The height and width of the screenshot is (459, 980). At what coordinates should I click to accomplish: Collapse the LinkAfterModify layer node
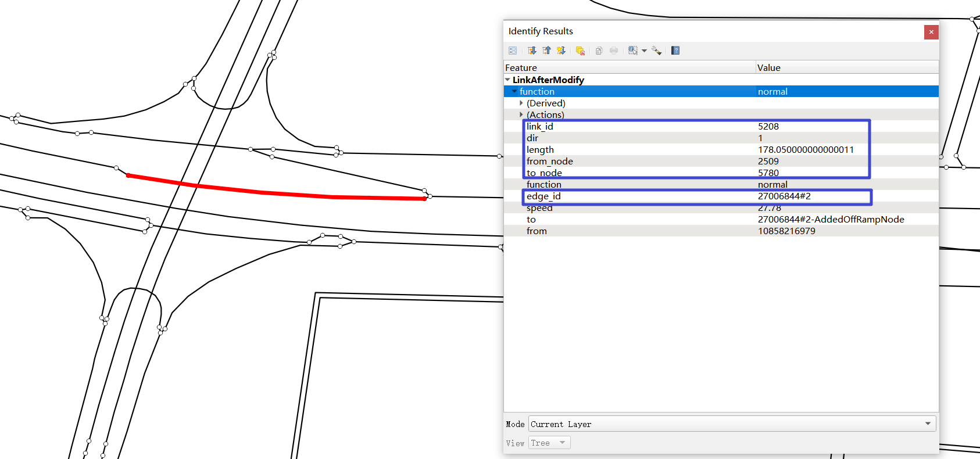[x=508, y=80]
